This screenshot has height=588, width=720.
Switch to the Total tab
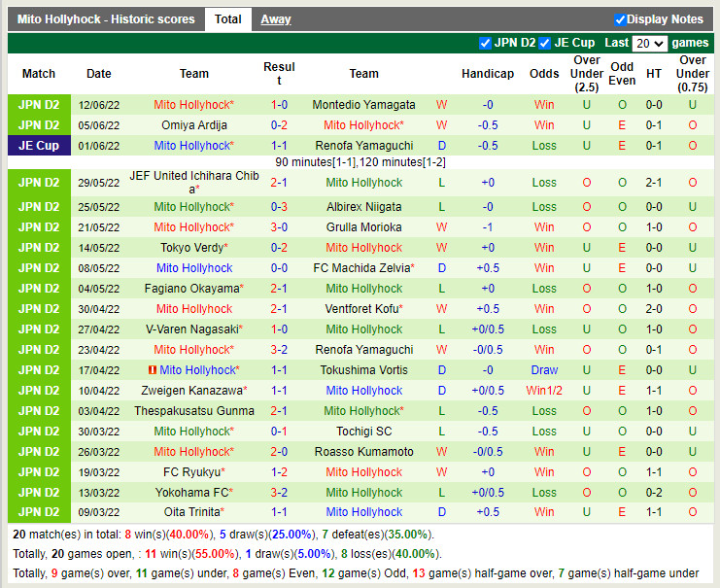point(227,19)
